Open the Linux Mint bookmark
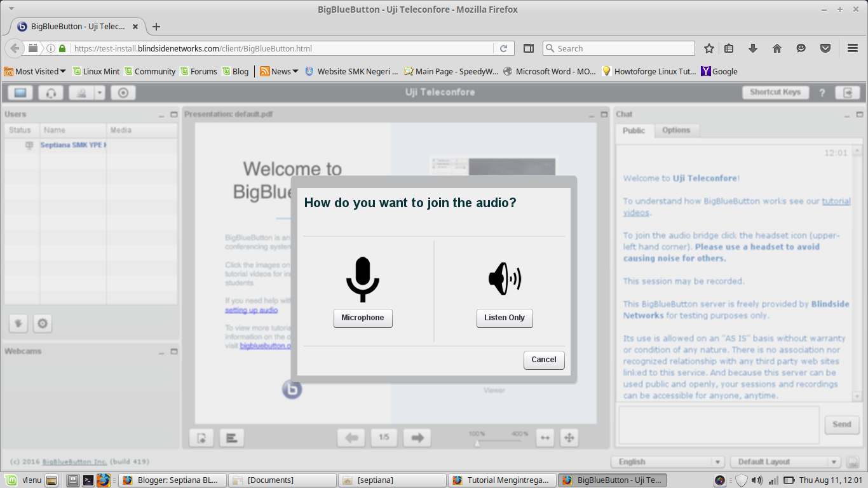The image size is (868, 488). pyautogui.click(x=96, y=71)
